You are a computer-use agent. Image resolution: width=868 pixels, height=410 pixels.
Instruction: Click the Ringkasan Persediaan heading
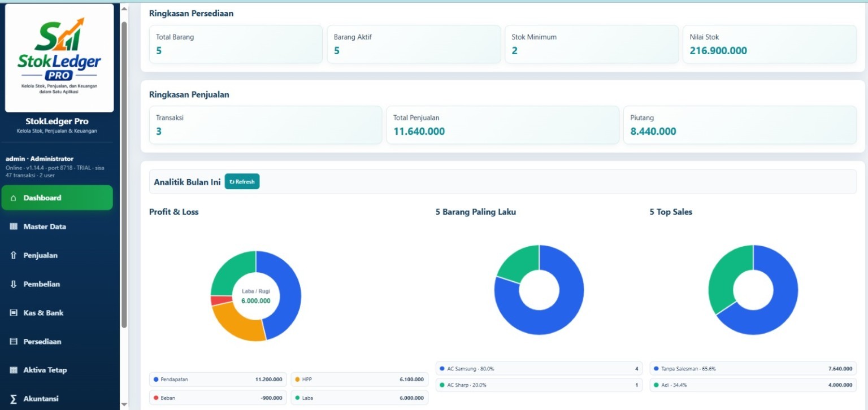click(x=191, y=14)
